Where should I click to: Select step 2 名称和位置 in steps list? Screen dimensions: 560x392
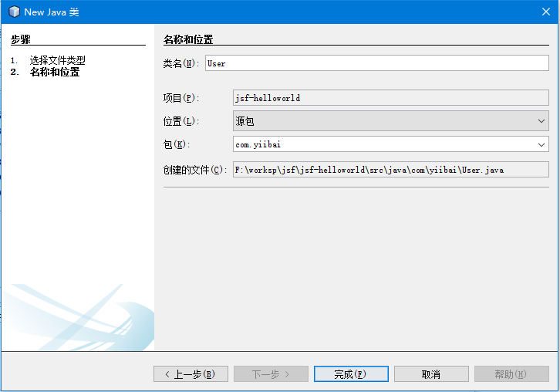[54, 72]
